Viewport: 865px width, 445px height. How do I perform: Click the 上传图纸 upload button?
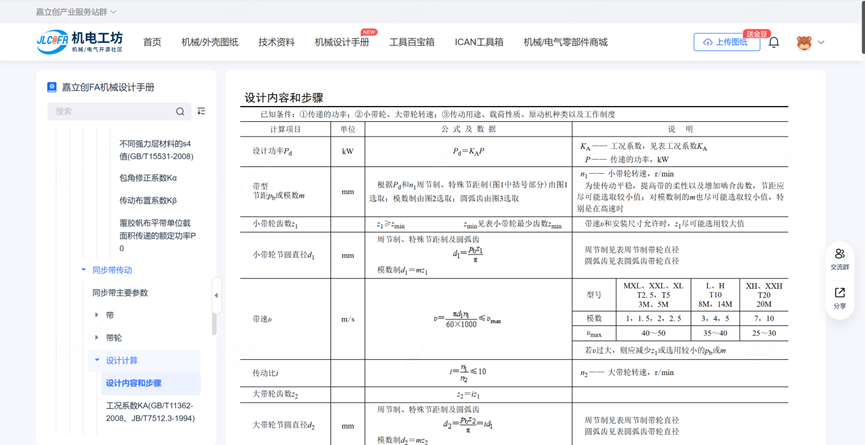click(726, 42)
